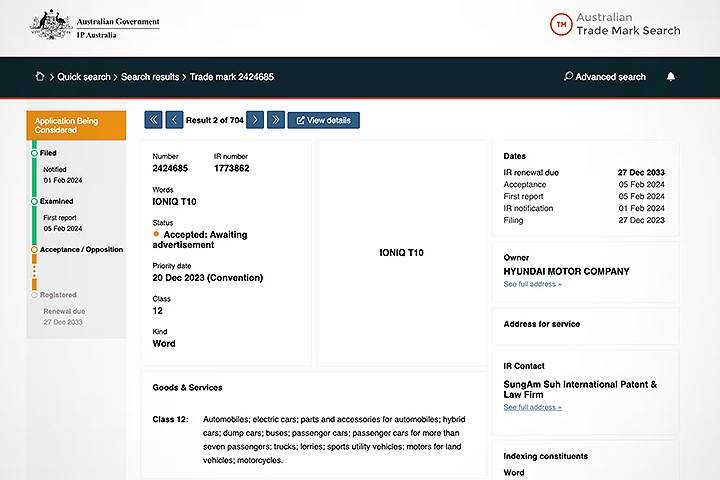Open owner's See full address link
Image resolution: width=720 pixels, height=480 pixels.
point(532,284)
